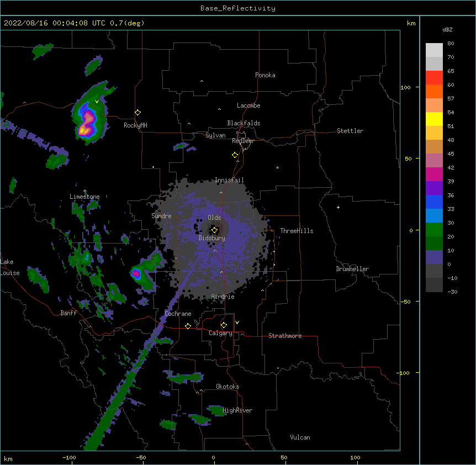Click the Cochrane label
Screen dimensions: 476x465
tap(178, 314)
